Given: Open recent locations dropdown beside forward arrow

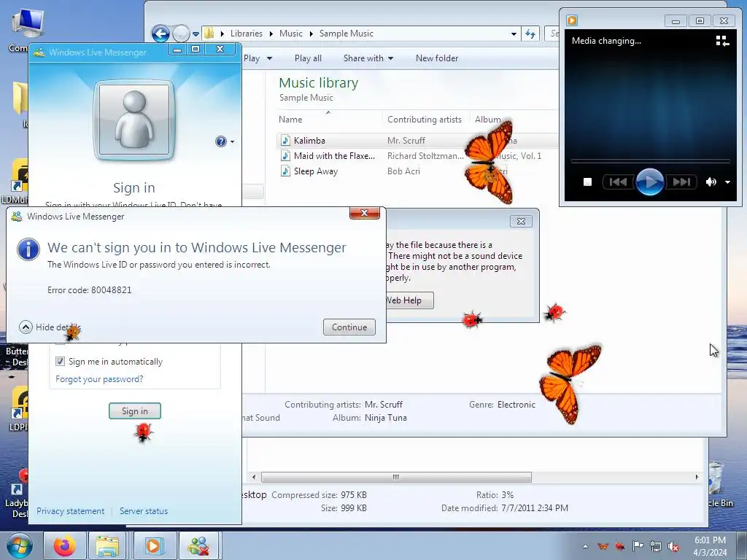Looking at the screenshot, I should (196, 34).
